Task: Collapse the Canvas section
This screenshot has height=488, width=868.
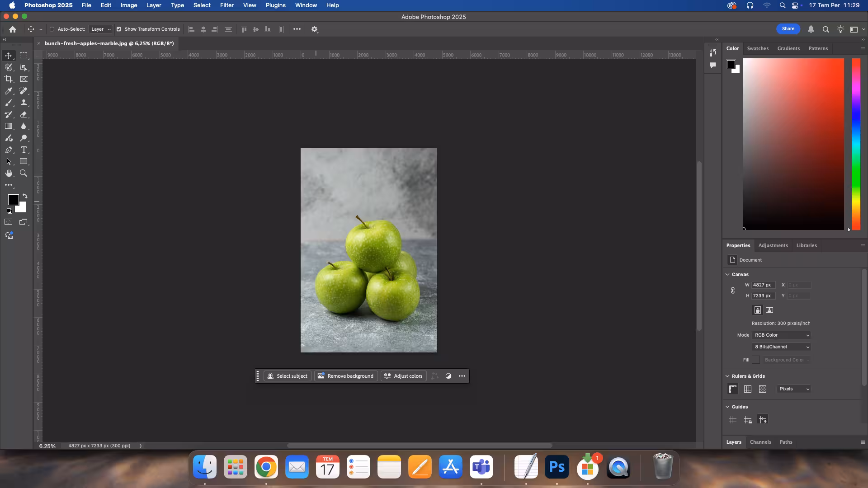Action: [x=727, y=274]
